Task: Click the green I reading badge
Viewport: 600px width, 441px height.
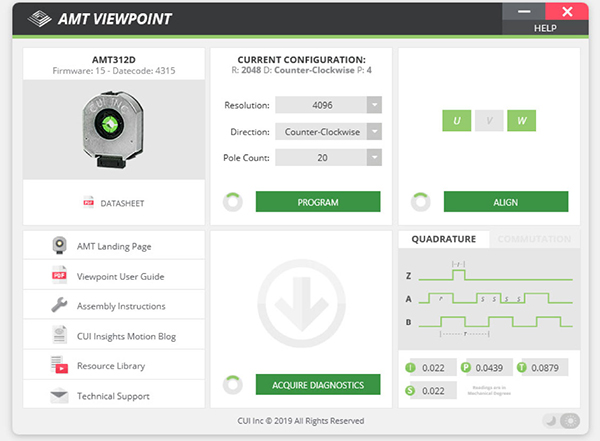Action: pyautogui.click(x=410, y=368)
